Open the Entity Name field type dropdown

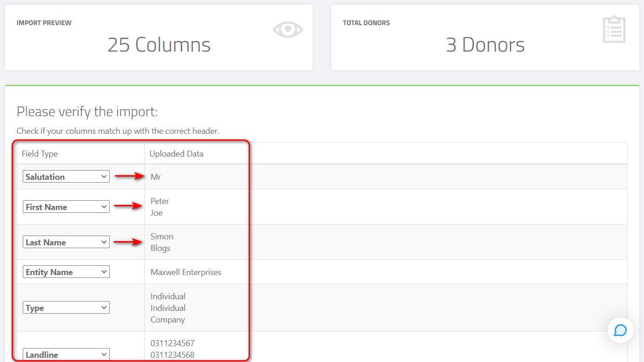pyautogui.click(x=66, y=271)
